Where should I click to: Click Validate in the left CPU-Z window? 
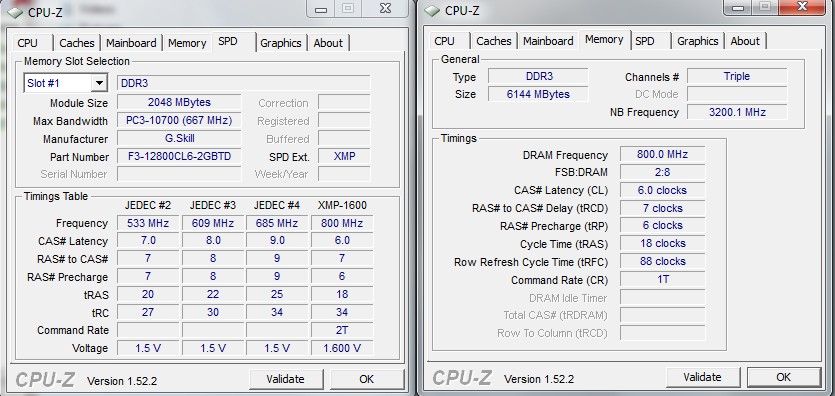pyautogui.click(x=285, y=379)
